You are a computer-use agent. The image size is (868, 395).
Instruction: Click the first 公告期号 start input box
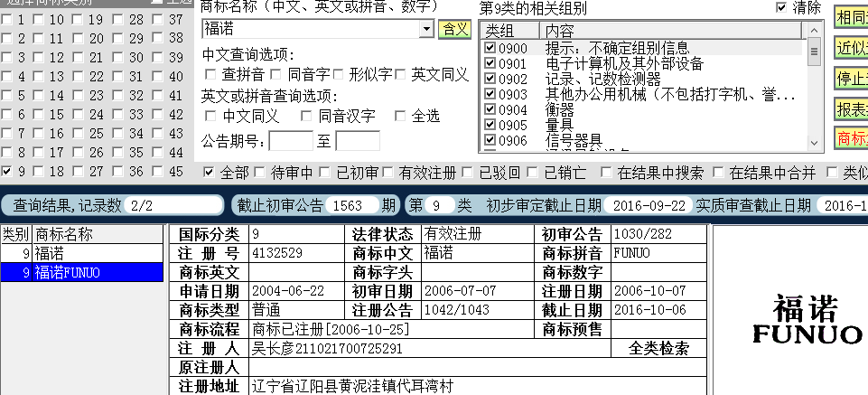(x=291, y=141)
